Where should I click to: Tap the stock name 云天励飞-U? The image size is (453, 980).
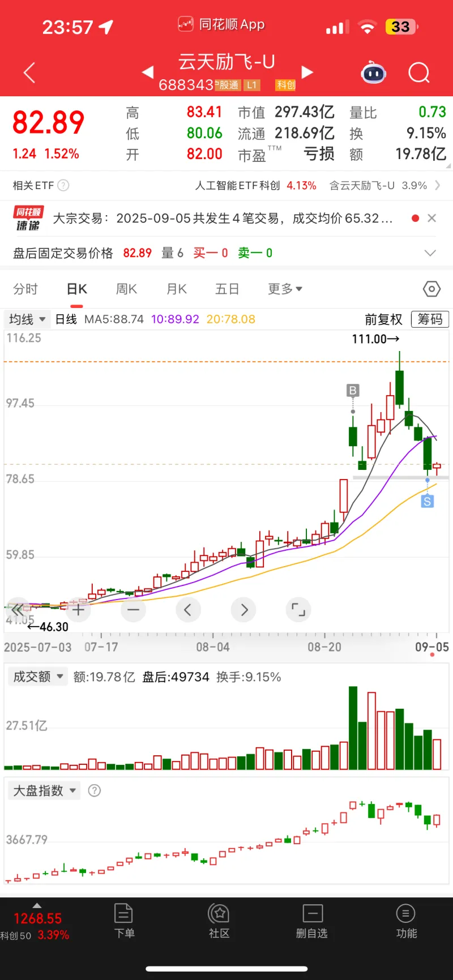click(226, 62)
